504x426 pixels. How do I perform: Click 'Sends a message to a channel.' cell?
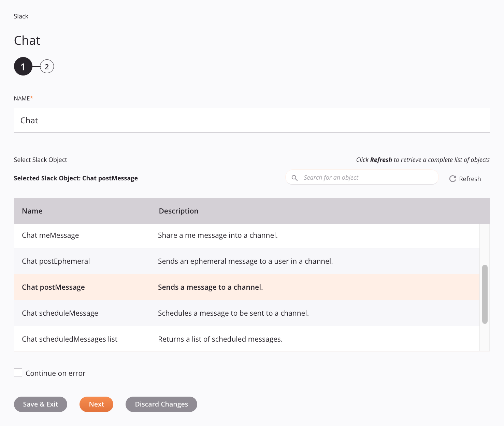point(210,287)
